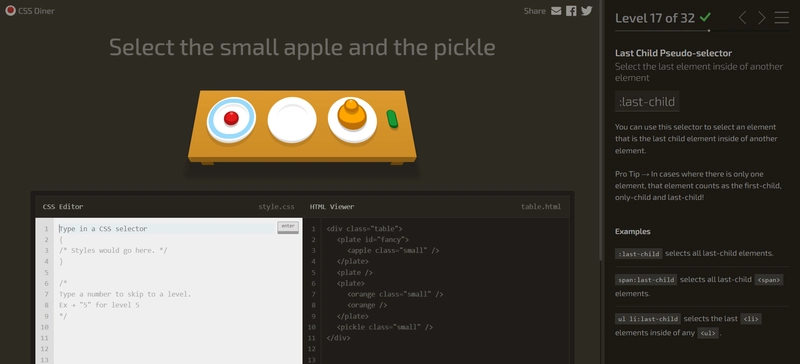The height and width of the screenshot is (364, 800).
Task: Click the enter button in the editor
Action: point(288,227)
